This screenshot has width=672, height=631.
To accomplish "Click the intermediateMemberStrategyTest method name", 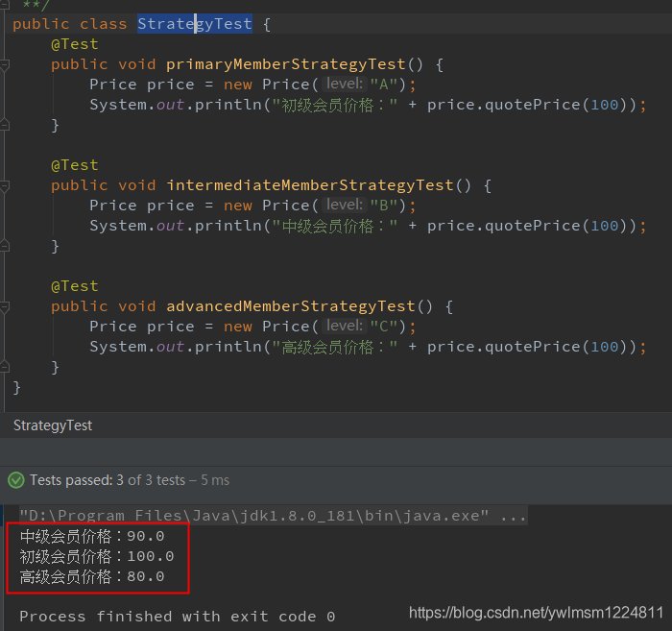I will pos(309,185).
